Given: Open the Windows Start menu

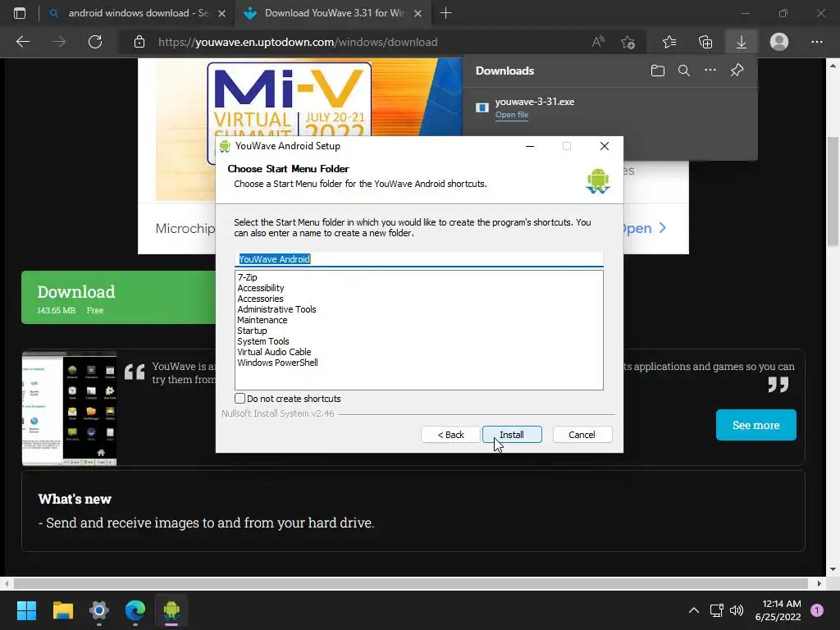Looking at the screenshot, I should (26, 610).
